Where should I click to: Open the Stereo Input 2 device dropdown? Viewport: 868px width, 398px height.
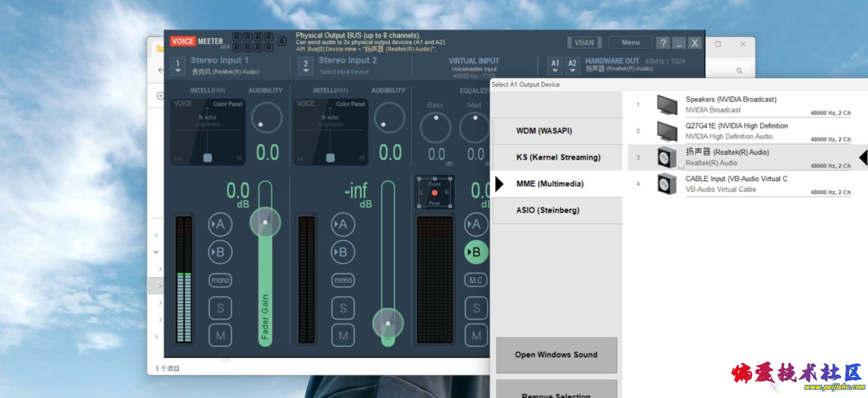click(x=306, y=66)
